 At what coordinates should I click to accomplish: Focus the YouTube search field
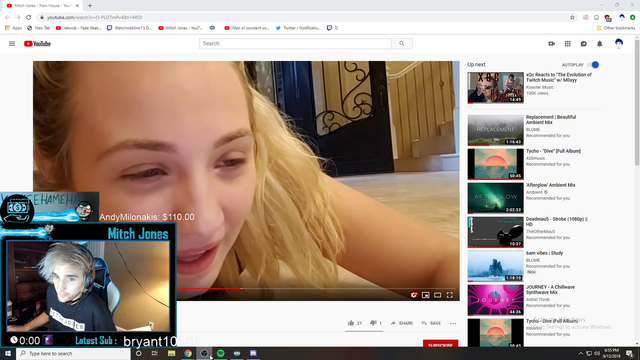[x=295, y=44]
